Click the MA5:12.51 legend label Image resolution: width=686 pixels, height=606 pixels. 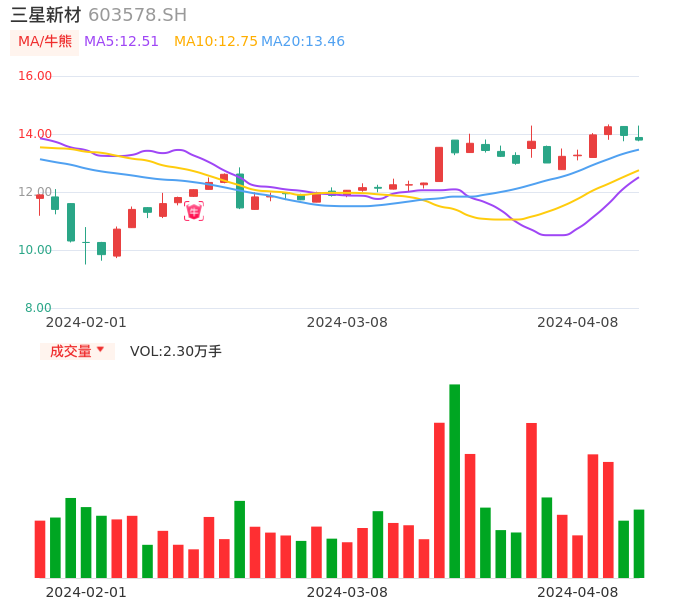(121, 42)
